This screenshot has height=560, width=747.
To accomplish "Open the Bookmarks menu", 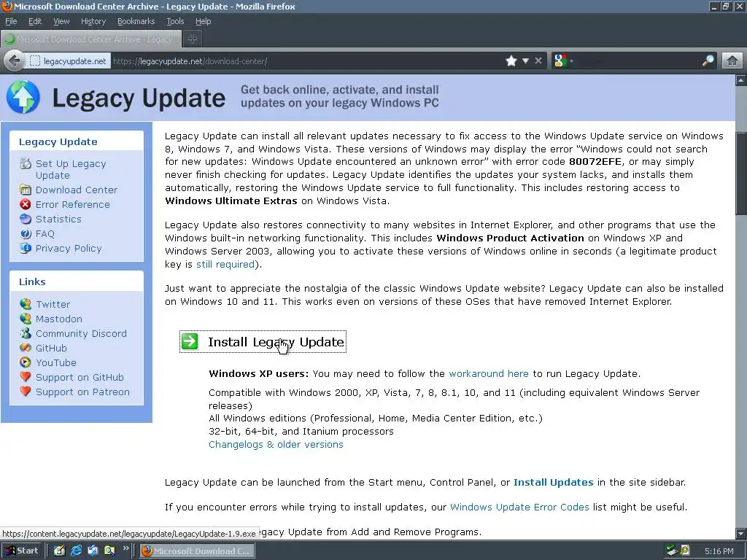I will click(x=136, y=21).
